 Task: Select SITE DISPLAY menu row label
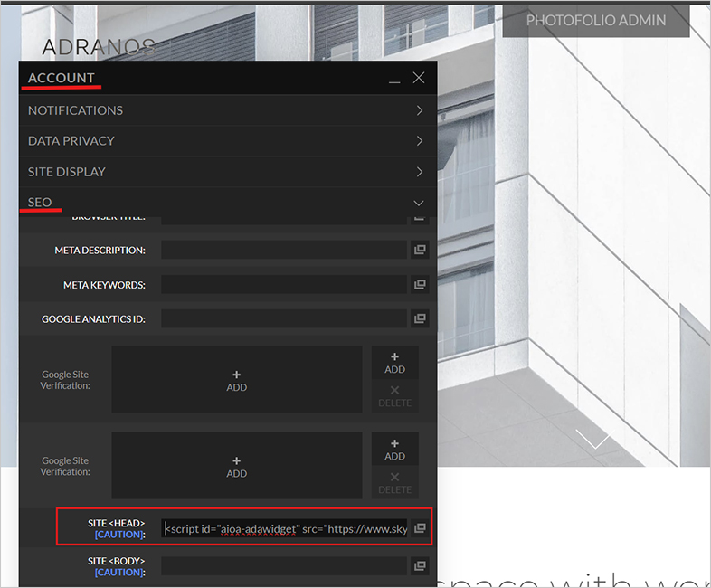click(x=67, y=172)
